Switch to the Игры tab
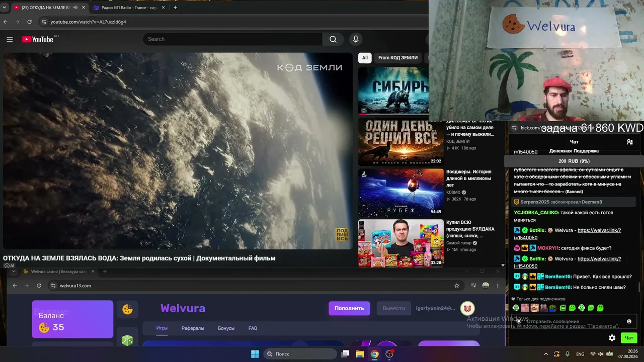 click(x=162, y=328)
